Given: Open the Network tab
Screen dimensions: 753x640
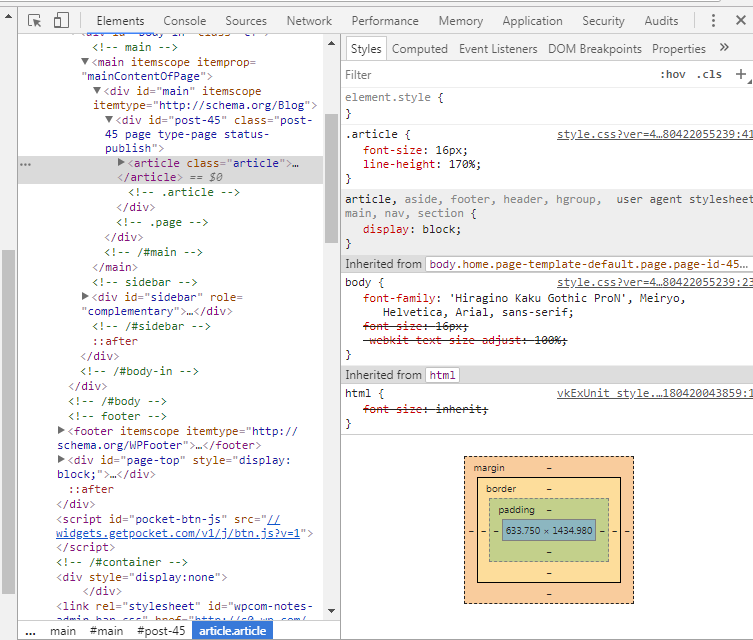Looking at the screenshot, I should 309,21.
